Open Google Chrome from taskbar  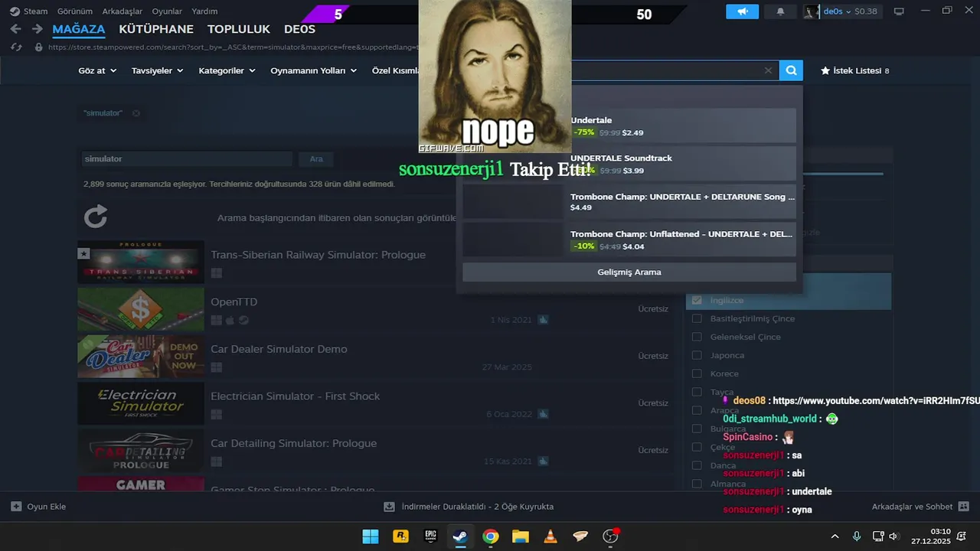pyautogui.click(x=491, y=536)
